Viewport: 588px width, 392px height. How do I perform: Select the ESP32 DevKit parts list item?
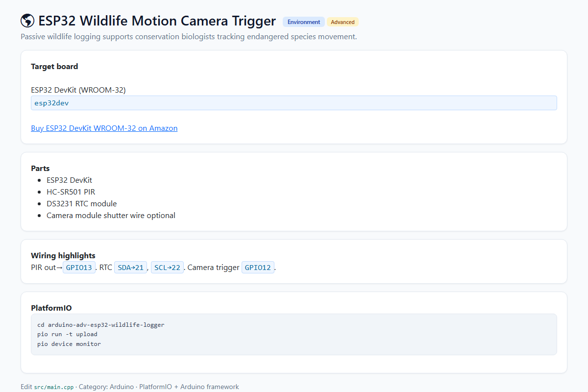pyautogui.click(x=69, y=180)
